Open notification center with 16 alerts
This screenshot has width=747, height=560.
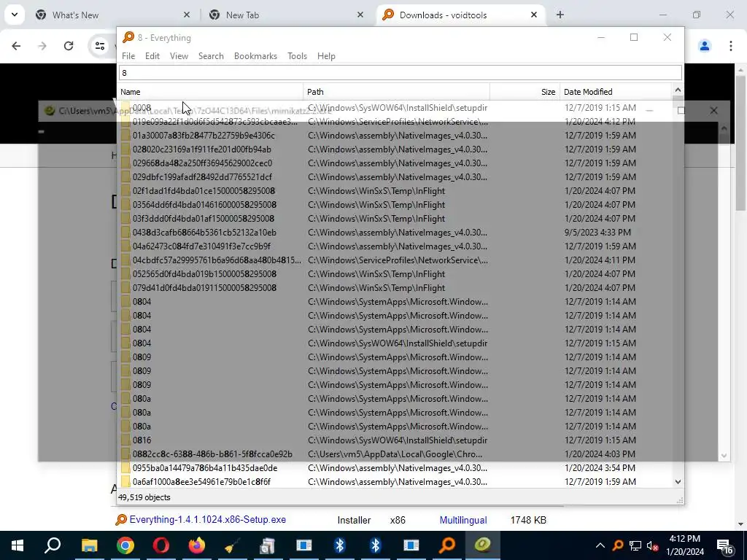tap(724, 546)
